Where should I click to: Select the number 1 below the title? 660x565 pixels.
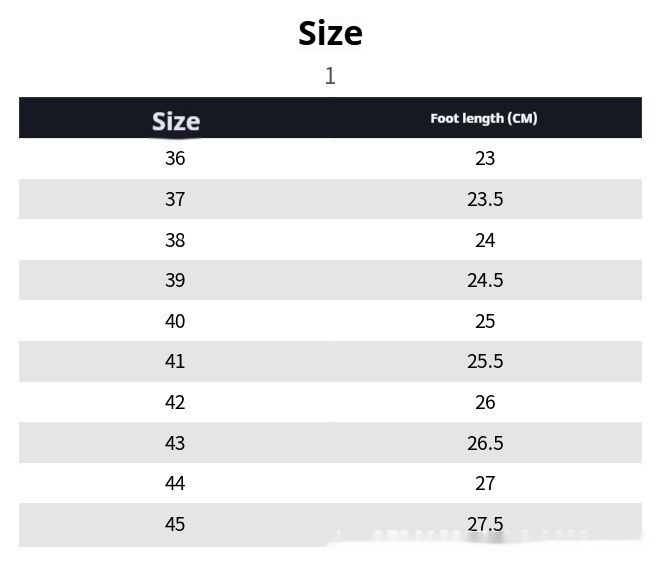(330, 76)
